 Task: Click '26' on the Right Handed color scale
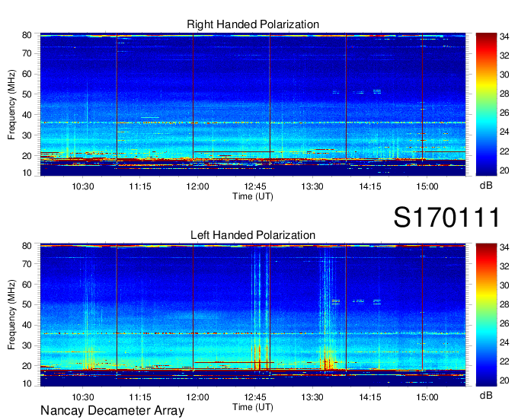pos(504,113)
